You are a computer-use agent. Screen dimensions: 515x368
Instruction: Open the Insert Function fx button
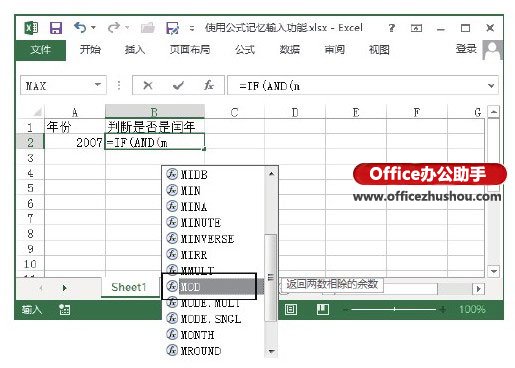pyautogui.click(x=209, y=86)
